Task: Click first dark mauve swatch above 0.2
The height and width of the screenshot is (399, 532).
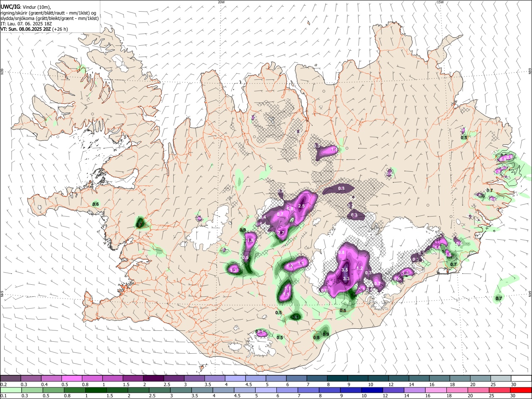Action: (10, 379)
